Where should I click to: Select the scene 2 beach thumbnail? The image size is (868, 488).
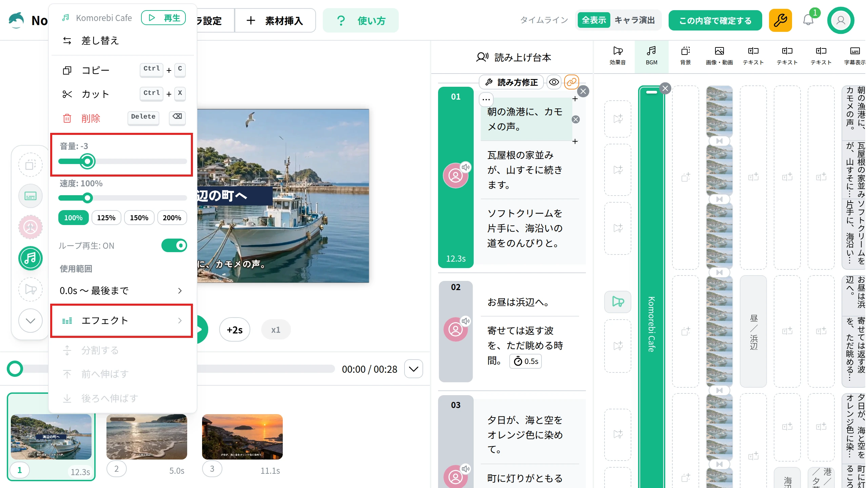(x=146, y=437)
